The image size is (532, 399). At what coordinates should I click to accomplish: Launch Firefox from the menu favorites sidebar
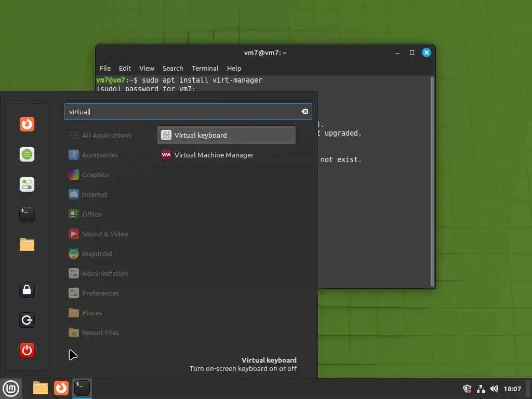click(x=27, y=124)
